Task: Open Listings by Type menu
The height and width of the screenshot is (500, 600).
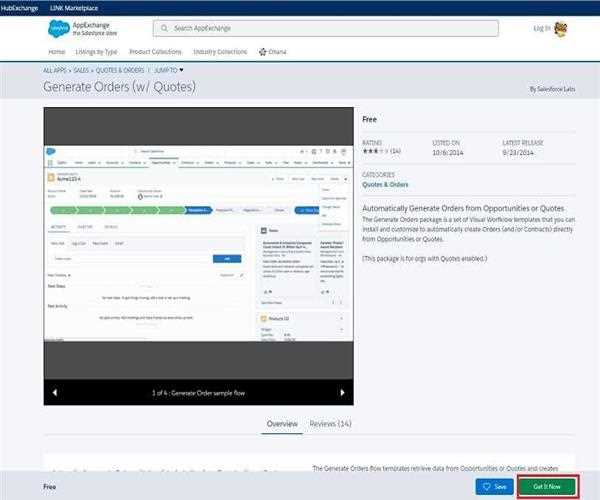Action: pyautogui.click(x=96, y=52)
